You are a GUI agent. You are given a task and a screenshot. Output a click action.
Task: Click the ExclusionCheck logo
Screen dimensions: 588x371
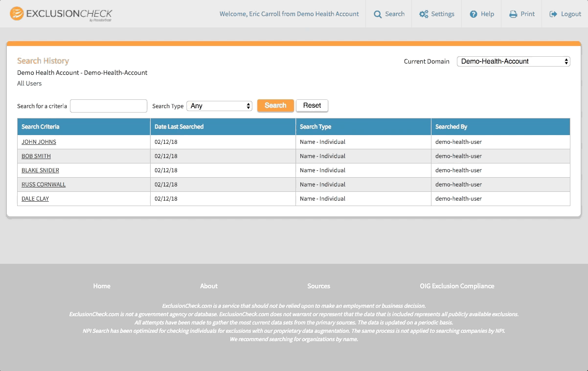click(x=61, y=14)
